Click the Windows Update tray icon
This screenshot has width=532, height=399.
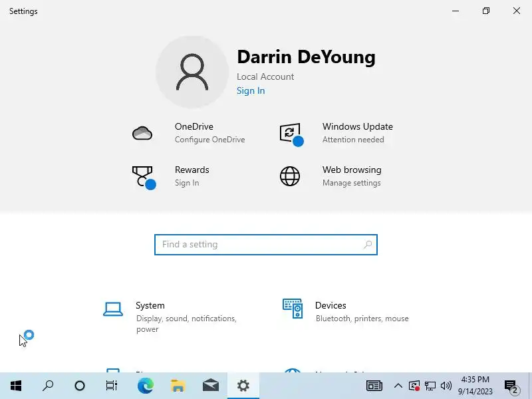click(x=414, y=386)
